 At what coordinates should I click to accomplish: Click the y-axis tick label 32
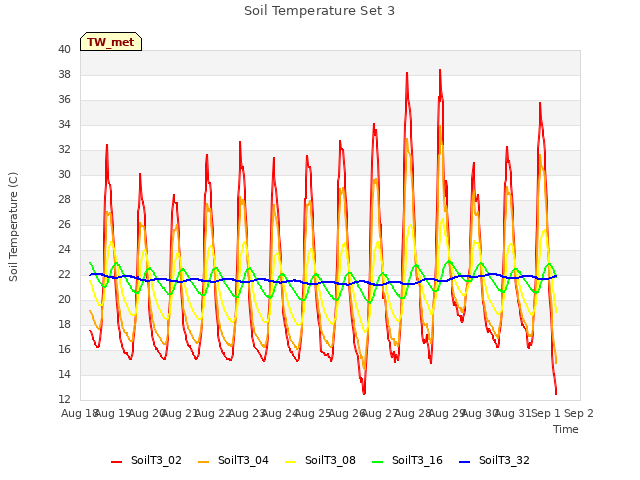coord(64,150)
